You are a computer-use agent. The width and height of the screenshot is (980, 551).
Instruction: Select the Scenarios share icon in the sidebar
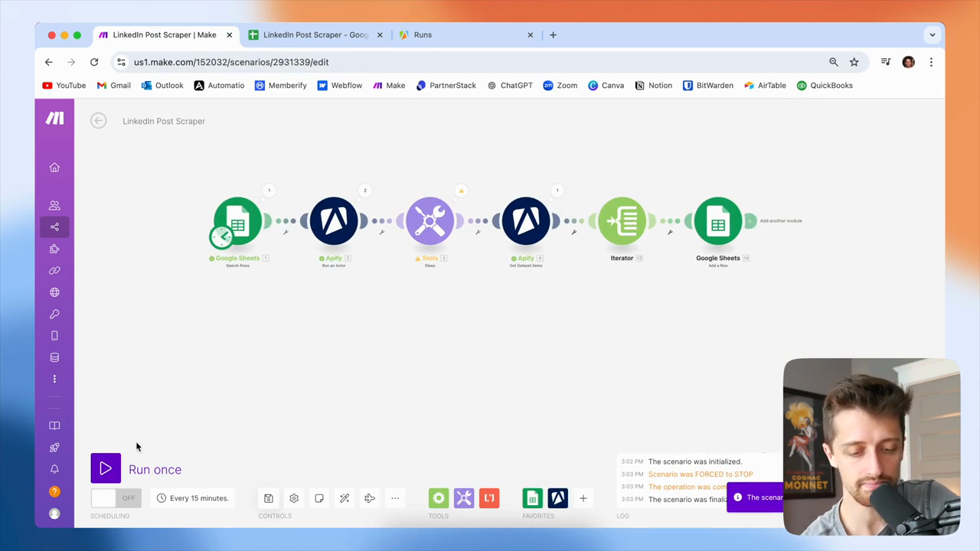[54, 227]
